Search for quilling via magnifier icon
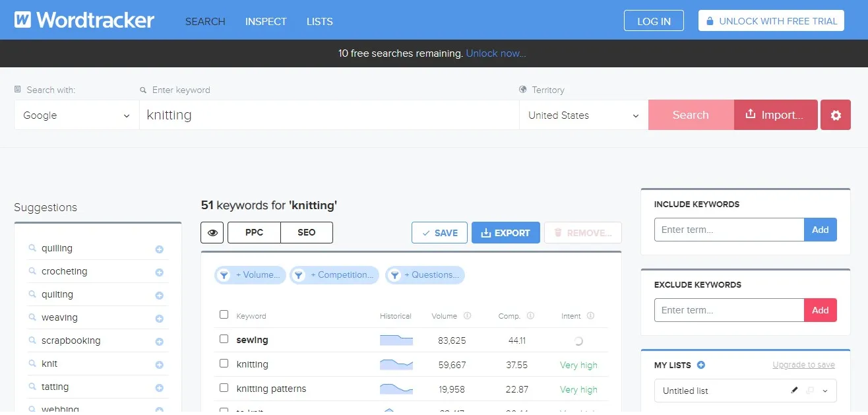Image resolution: width=868 pixels, height=415 pixels. [x=32, y=249]
